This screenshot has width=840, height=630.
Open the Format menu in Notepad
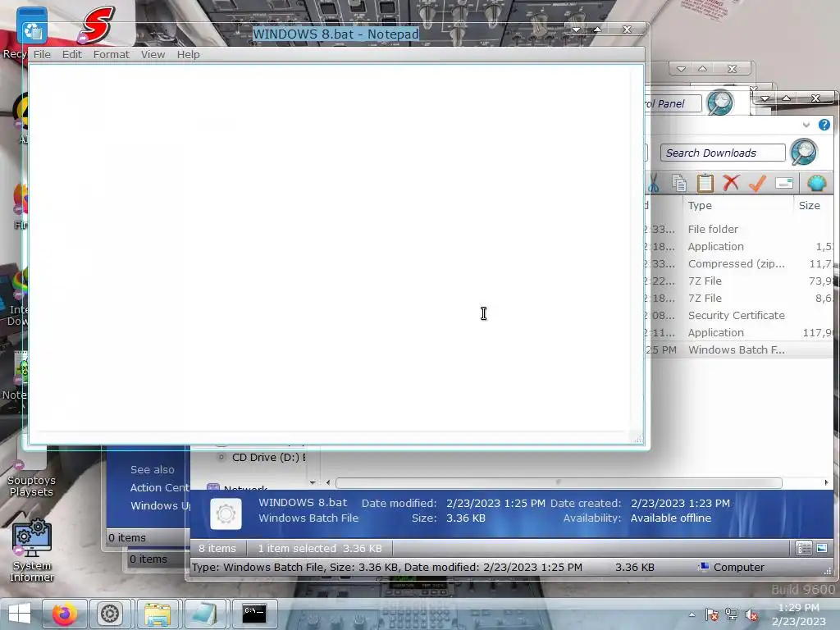tap(112, 55)
